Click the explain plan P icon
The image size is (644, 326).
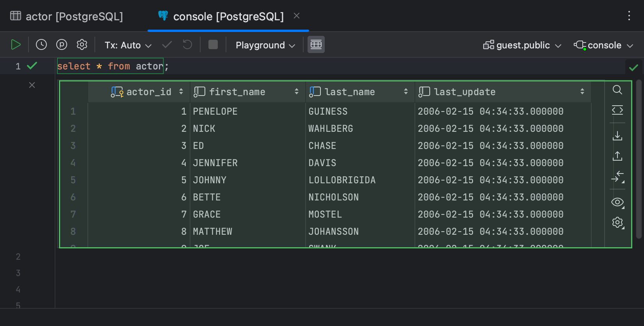[62, 45]
